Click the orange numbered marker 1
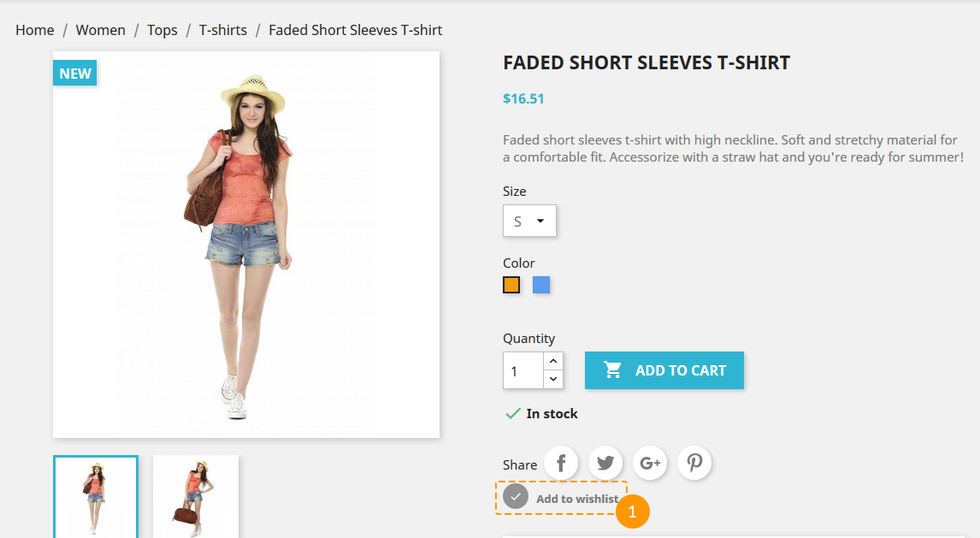This screenshot has height=538, width=980. point(633,511)
